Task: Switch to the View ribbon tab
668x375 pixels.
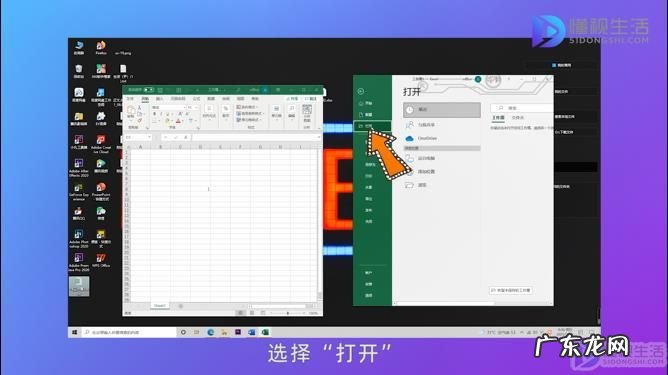Action: (240, 98)
